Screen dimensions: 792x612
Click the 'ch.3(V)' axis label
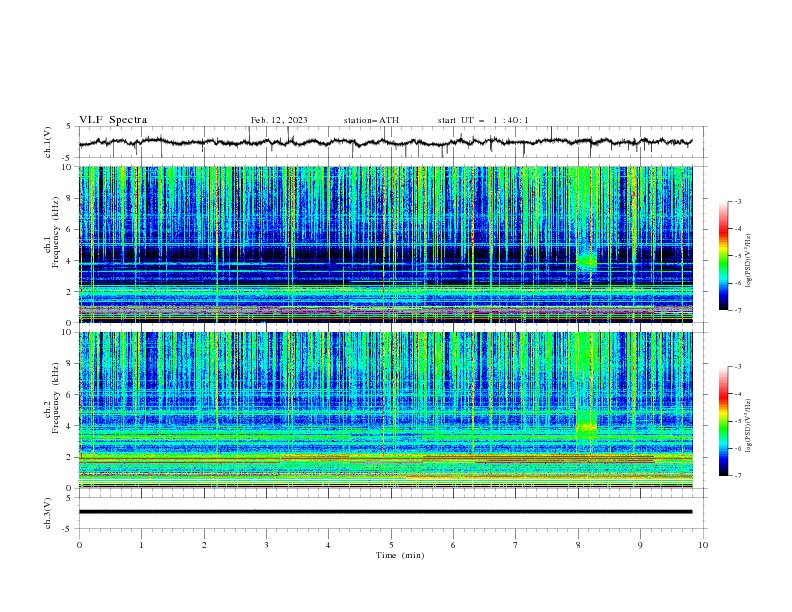(48, 513)
